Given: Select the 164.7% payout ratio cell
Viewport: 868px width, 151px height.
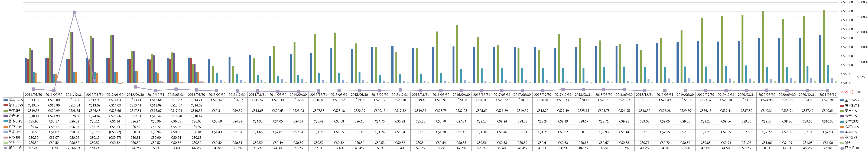Looking at the screenshot, I should (135, 148).
